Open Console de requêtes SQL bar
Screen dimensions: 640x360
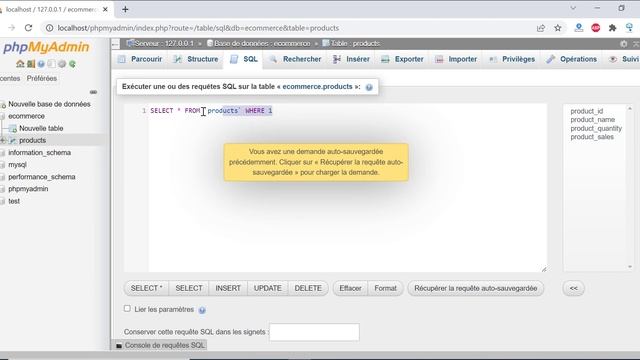tap(160, 345)
